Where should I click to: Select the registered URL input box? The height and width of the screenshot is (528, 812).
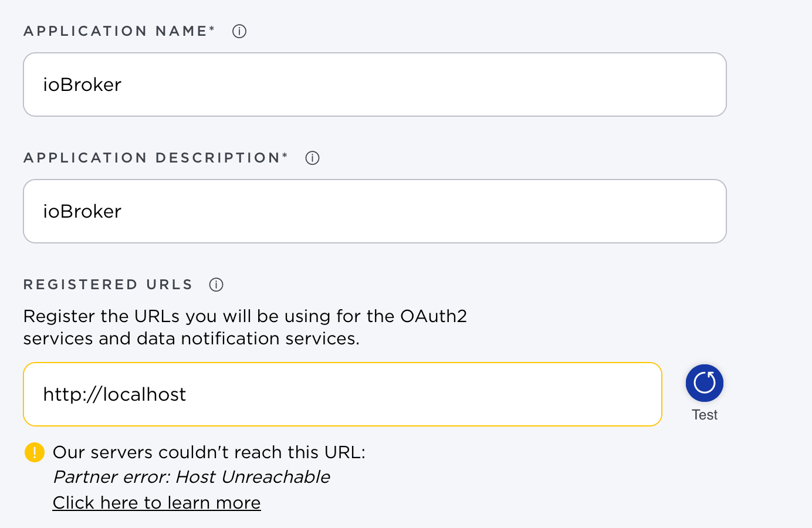(x=343, y=394)
